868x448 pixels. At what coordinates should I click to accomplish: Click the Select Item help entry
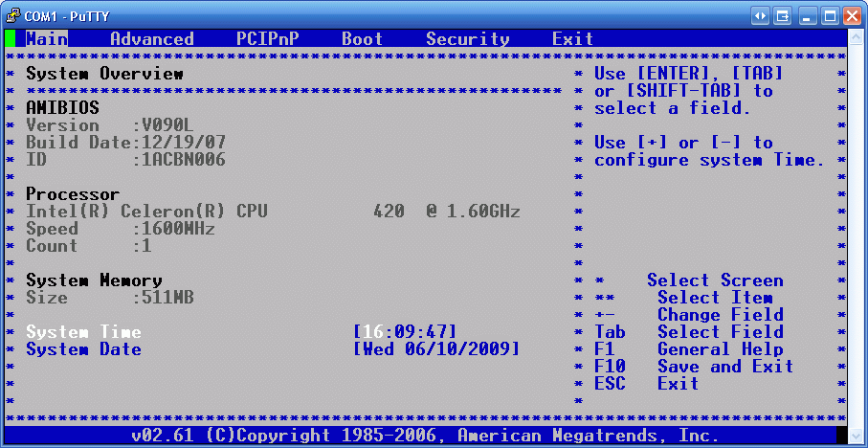[683, 298]
